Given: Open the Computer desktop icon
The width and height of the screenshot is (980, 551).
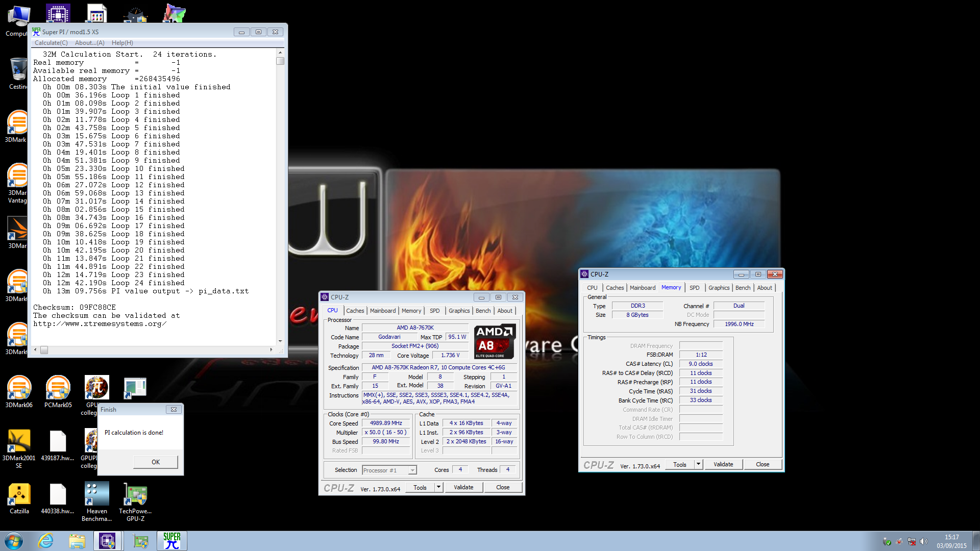Looking at the screenshot, I should pyautogui.click(x=17, y=21).
